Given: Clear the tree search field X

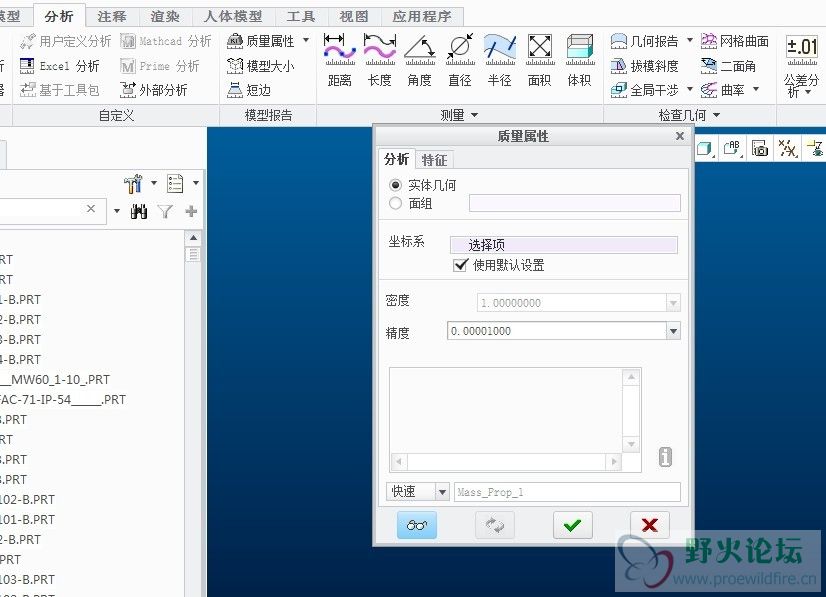Looking at the screenshot, I should coord(91,209).
